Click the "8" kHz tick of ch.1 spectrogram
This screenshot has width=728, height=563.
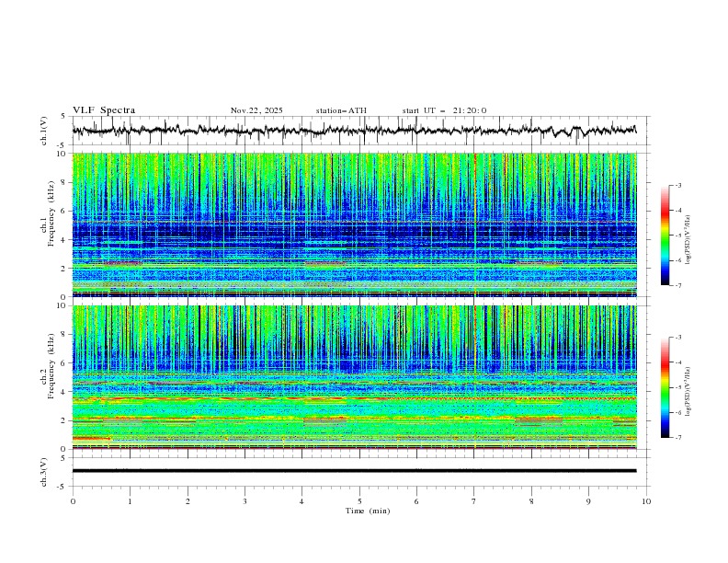click(x=65, y=182)
